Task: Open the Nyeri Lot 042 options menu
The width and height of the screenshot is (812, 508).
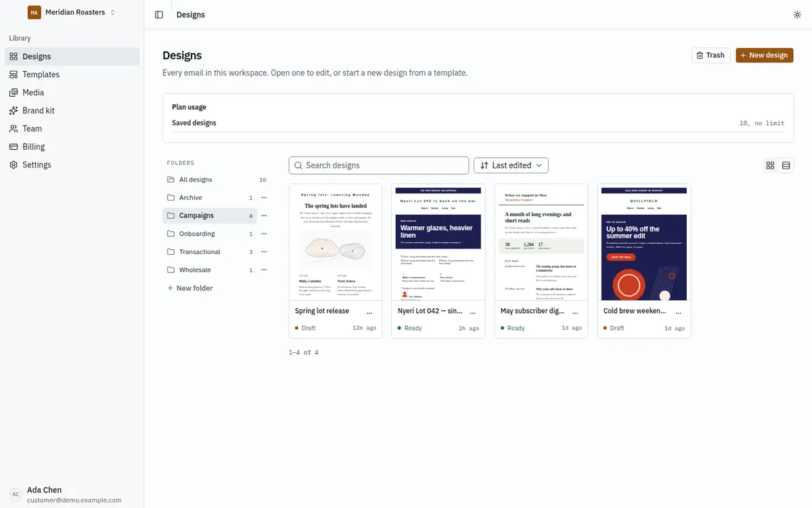Action: coord(472,313)
